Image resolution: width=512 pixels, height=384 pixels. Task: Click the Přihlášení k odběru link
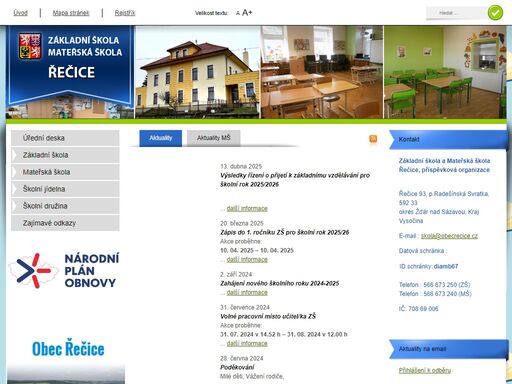[x=425, y=370]
